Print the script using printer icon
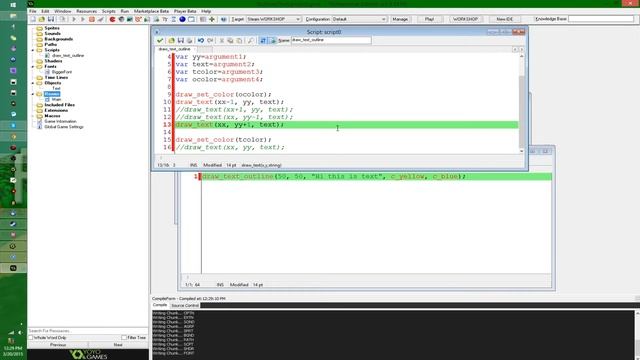This screenshot has height=360, width=640. [x=189, y=40]
